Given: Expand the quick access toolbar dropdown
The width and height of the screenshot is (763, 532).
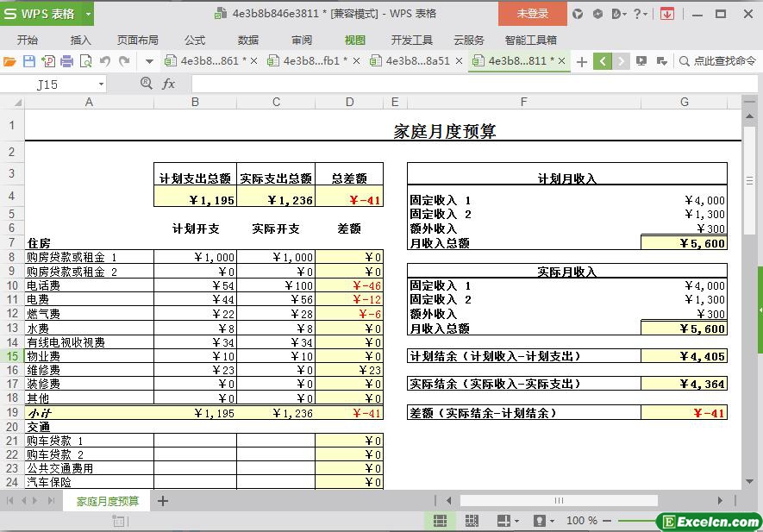Looking at the screenshot, I should click(149, 61).
